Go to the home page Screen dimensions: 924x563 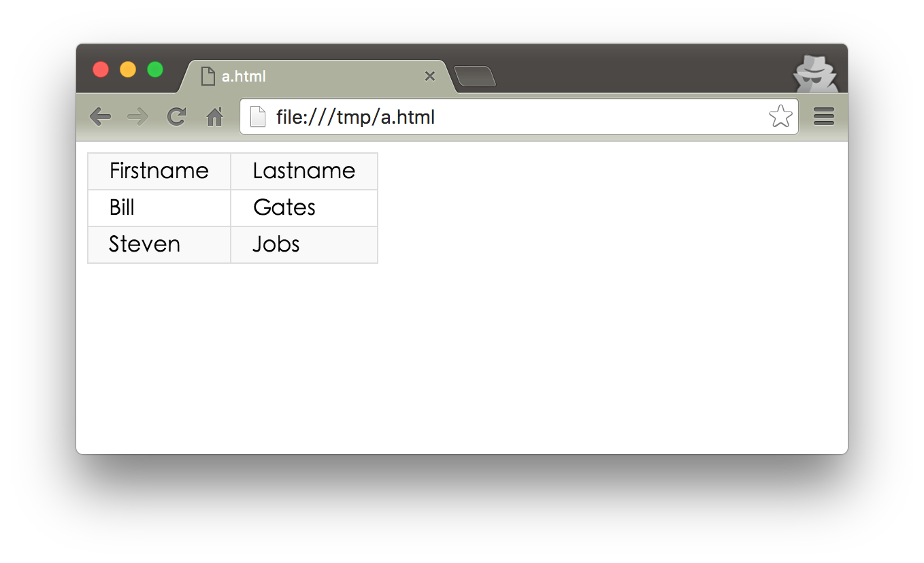pos(214,118)
